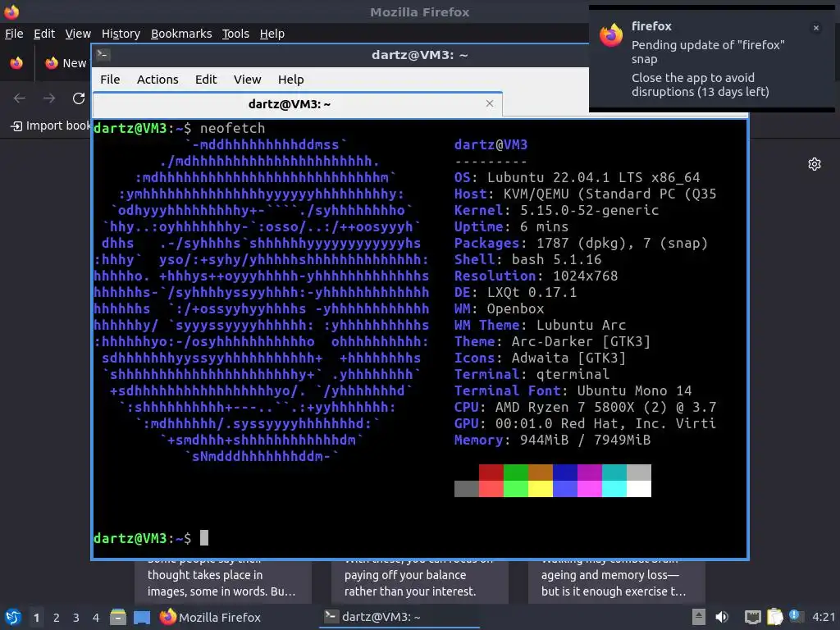The width and height of the screenshot is (840, 630).
Task: Click the red color block in neofetch
Action: tap(491, 472)
